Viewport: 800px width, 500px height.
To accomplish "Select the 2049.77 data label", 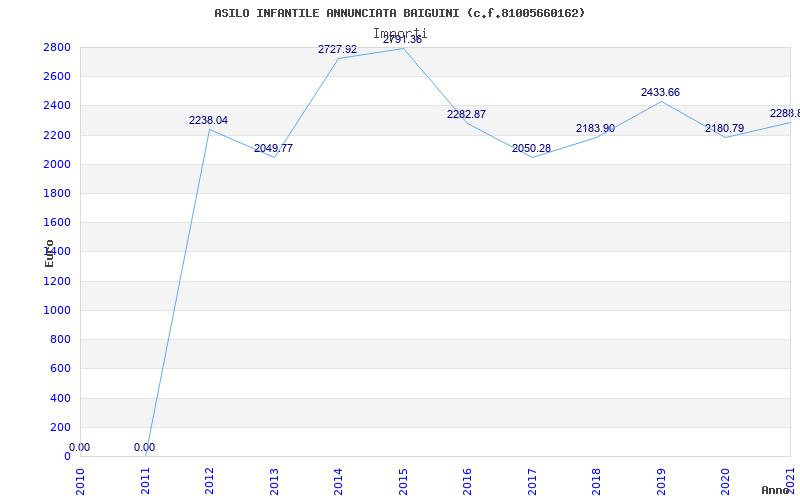I will pos(273,148).
